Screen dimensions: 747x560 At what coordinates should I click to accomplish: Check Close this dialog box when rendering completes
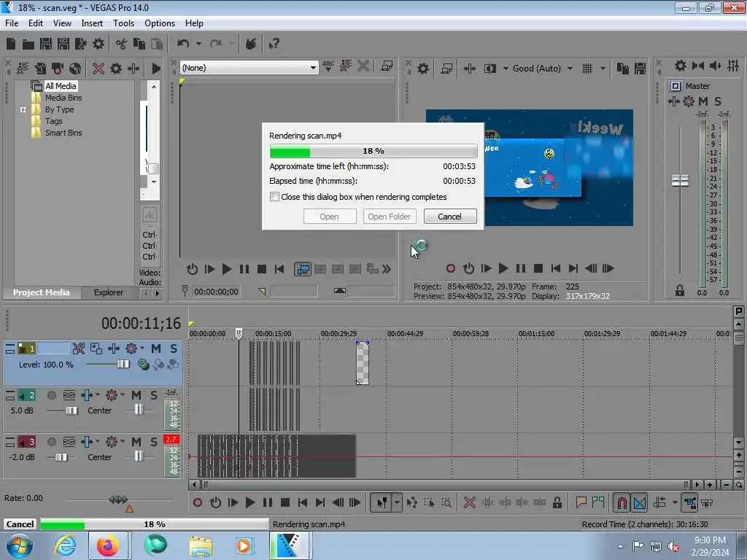274,197
